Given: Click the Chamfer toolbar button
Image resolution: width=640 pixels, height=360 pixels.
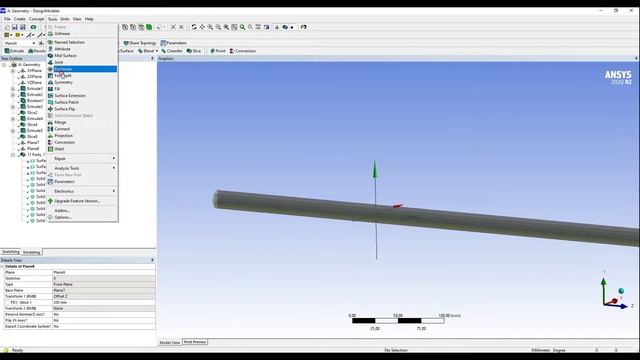Looking at the screenshot, I should [172, 51].
